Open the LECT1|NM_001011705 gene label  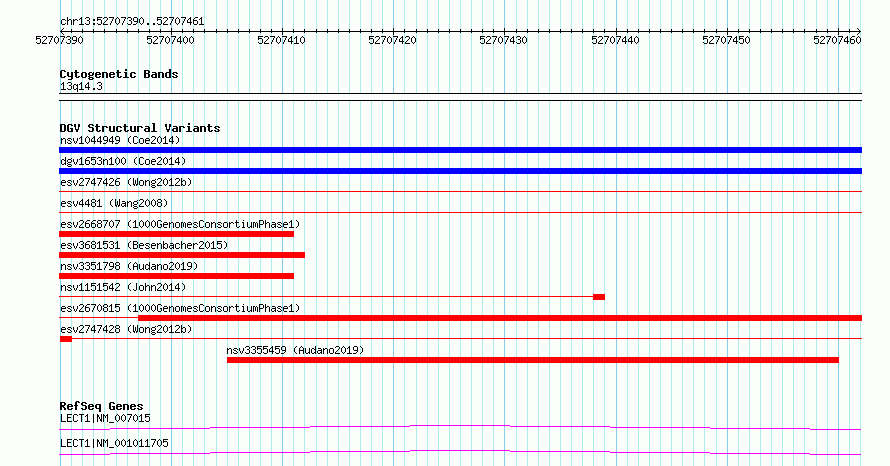click(114, 443)
